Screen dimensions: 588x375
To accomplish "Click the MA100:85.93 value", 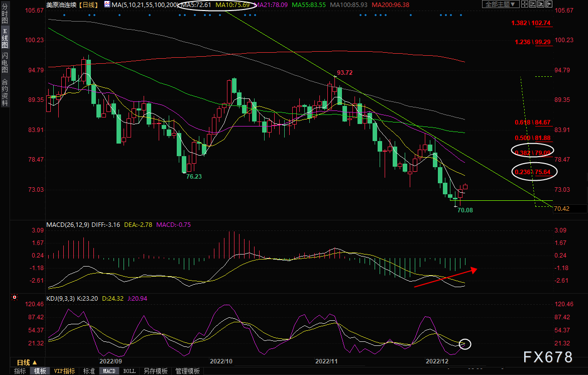I will [349, 5].
